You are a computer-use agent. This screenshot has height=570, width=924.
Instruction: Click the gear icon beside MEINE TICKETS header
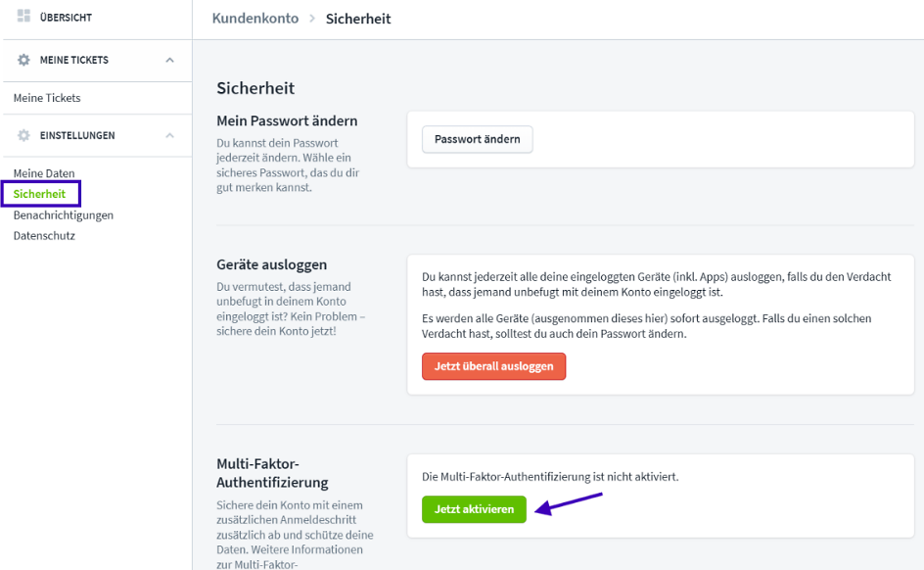[x=24, y=60]
